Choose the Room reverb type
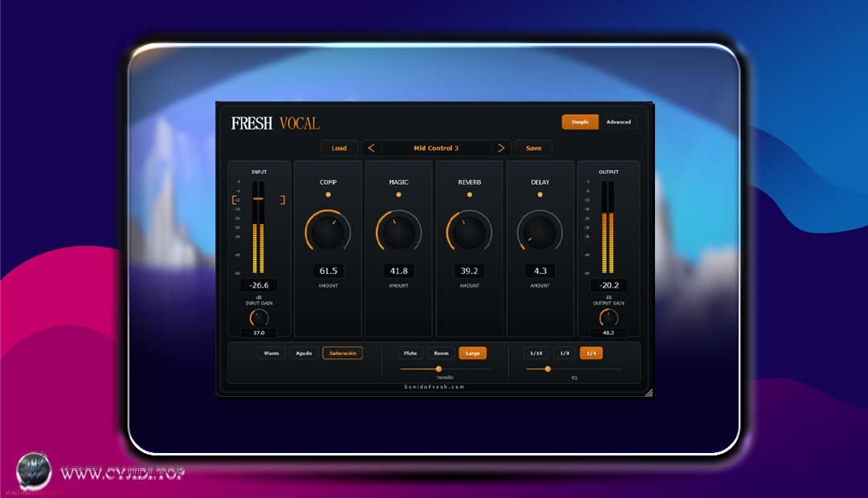The image size is (868, 498). pos(441,353)
